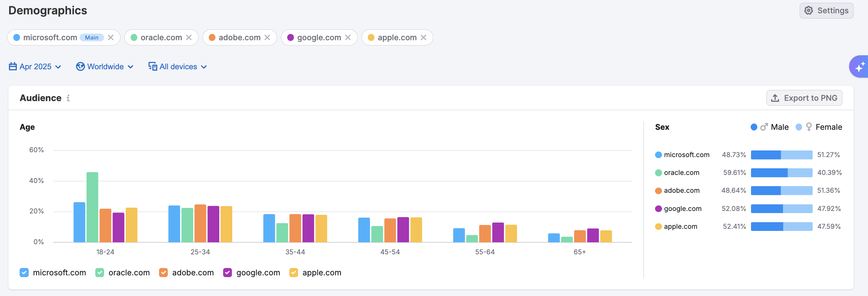Select the adobe.com domain chip
The width and height of the screenshot is (868, 296).
click(x=240, y=37)
